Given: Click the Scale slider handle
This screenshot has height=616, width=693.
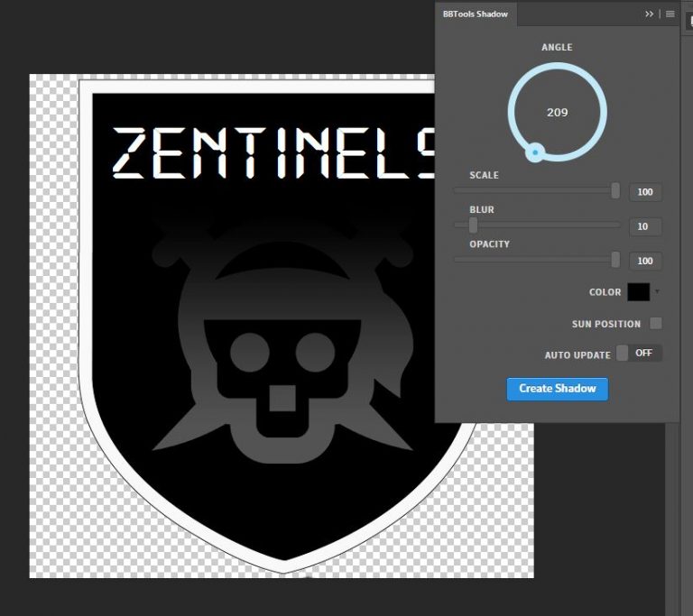Looking at the screenshot, I should coord(615,190).
